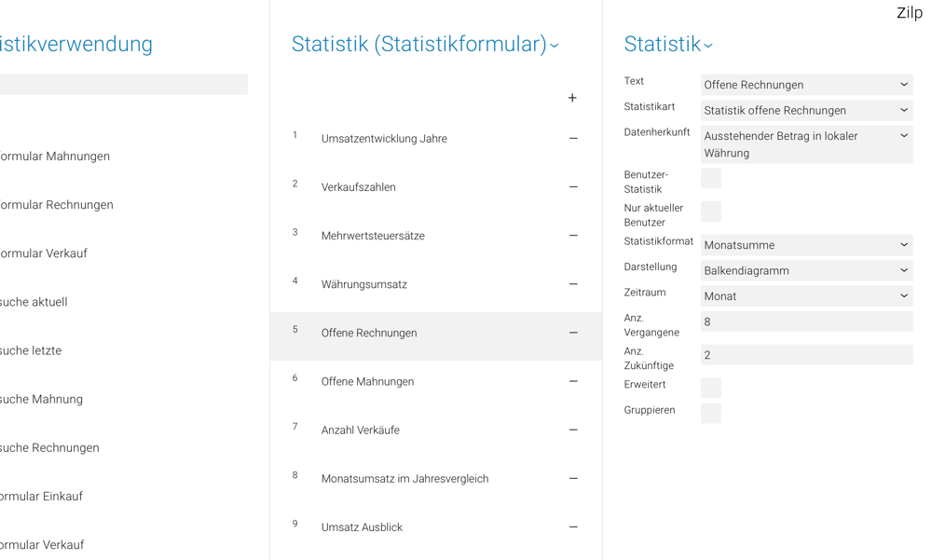
Task: Remove Mehrwertsteuersätze using its minus icon
Action: [573, 236]
